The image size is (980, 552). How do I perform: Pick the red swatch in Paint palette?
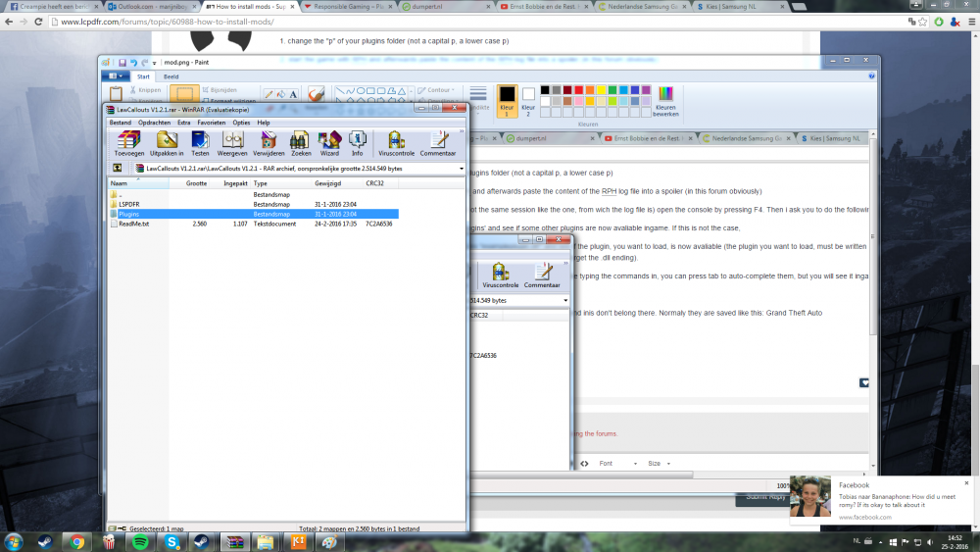click(579, 90)
